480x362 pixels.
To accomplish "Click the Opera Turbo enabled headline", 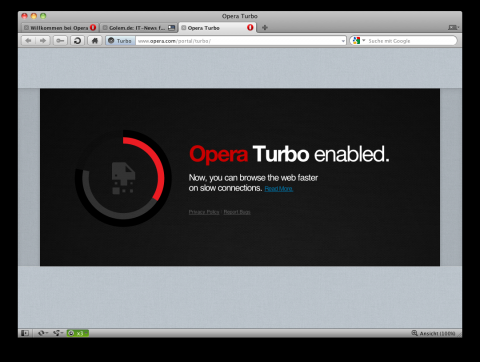I will click(x=289, y=154).
